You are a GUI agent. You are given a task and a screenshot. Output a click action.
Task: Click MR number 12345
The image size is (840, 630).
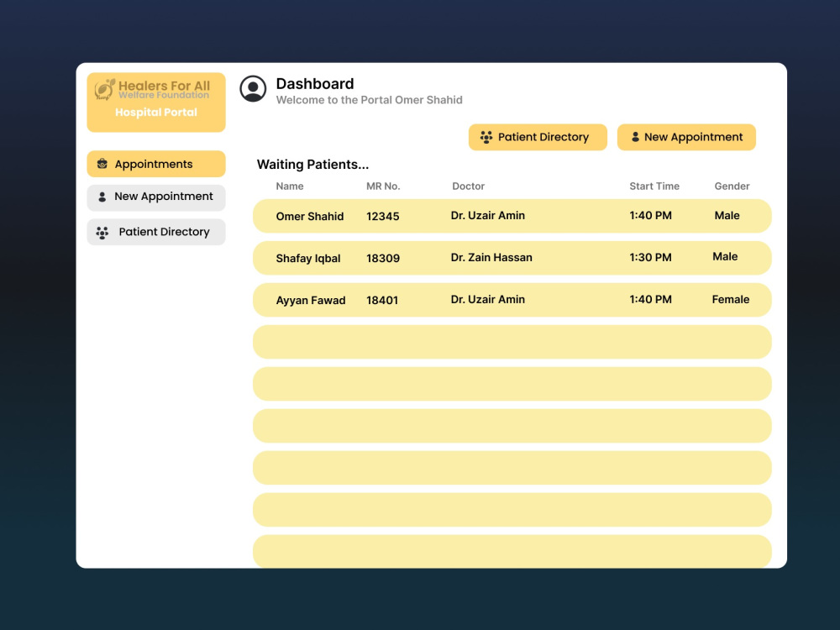382,217
